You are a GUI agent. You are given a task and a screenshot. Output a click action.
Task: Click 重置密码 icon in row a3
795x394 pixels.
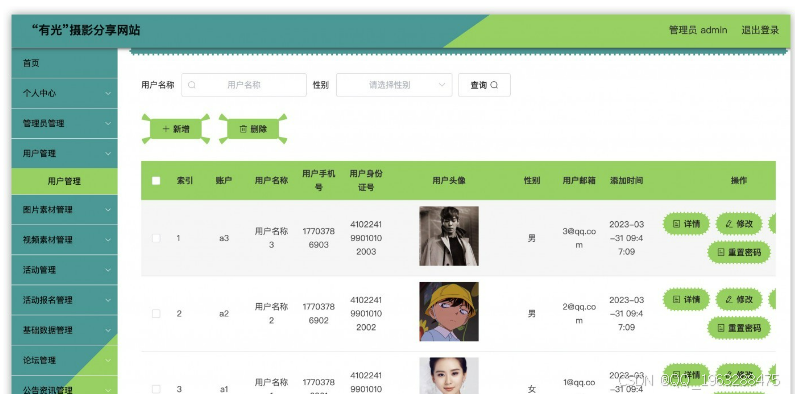pyautogui.click(x=721, y=253)
